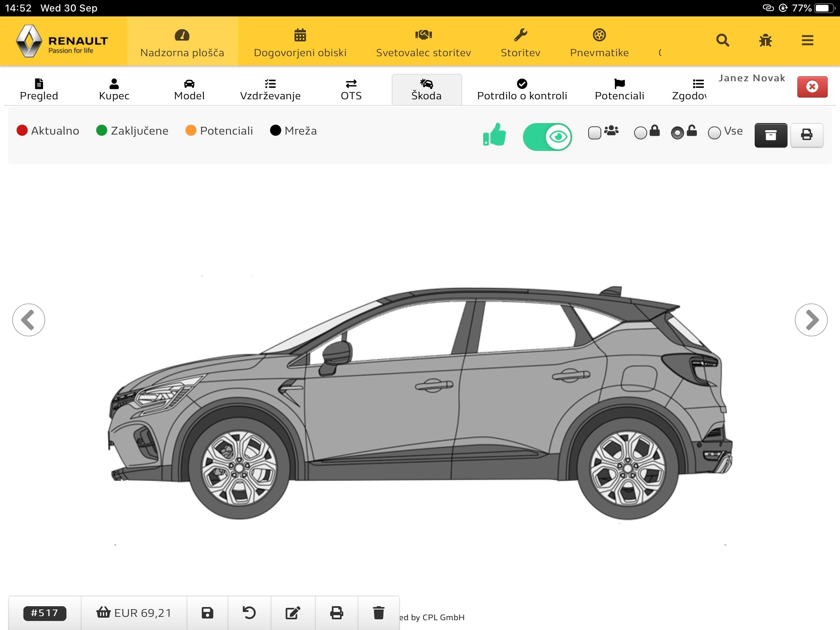Click the red Aktualno color dot
840x630 pixels.
(22, 130)
